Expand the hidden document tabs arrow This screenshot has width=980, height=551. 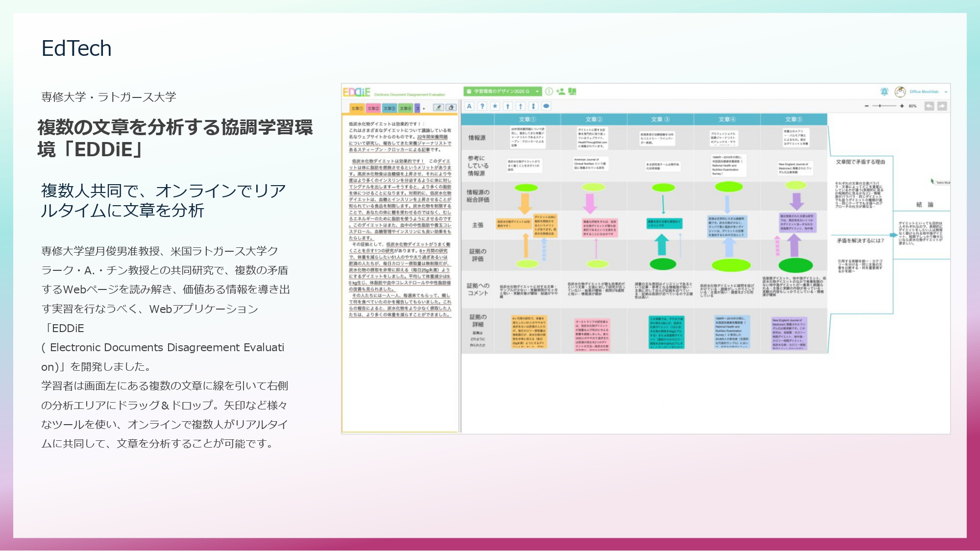point(424,109)
